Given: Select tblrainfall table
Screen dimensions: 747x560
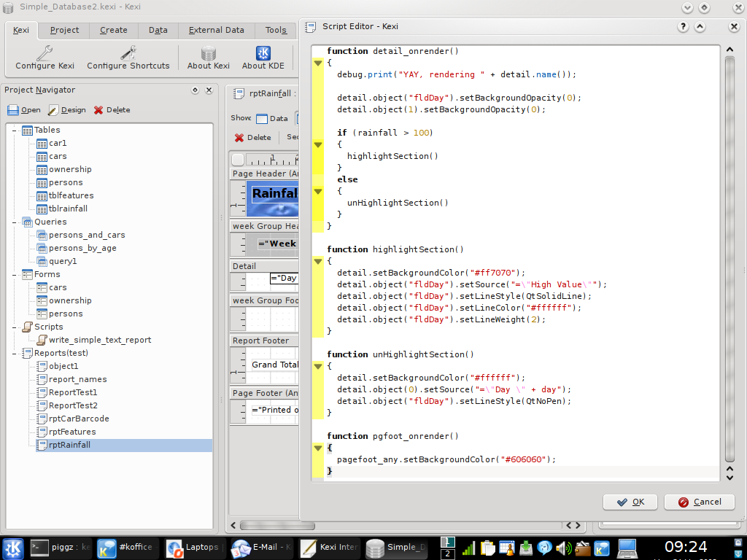Looking at the screenshot, I should (68, 209).
